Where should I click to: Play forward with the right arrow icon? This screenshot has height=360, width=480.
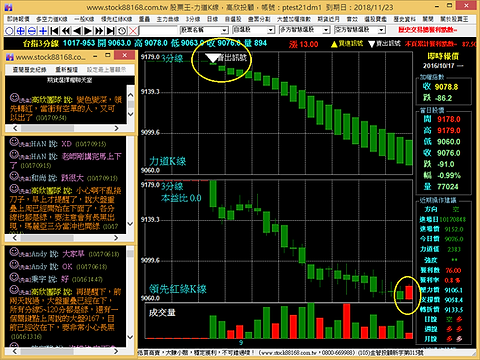coord(88,31)
